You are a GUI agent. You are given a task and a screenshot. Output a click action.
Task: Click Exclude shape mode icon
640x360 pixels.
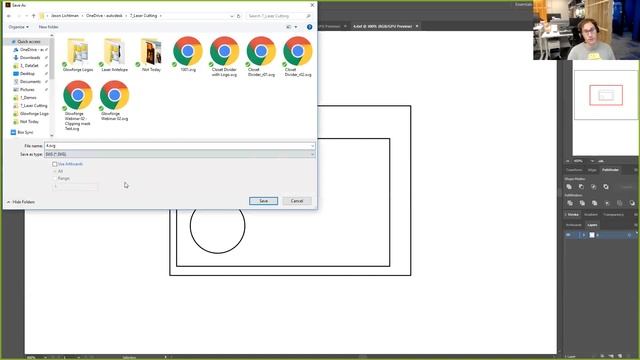click(606, 187)
